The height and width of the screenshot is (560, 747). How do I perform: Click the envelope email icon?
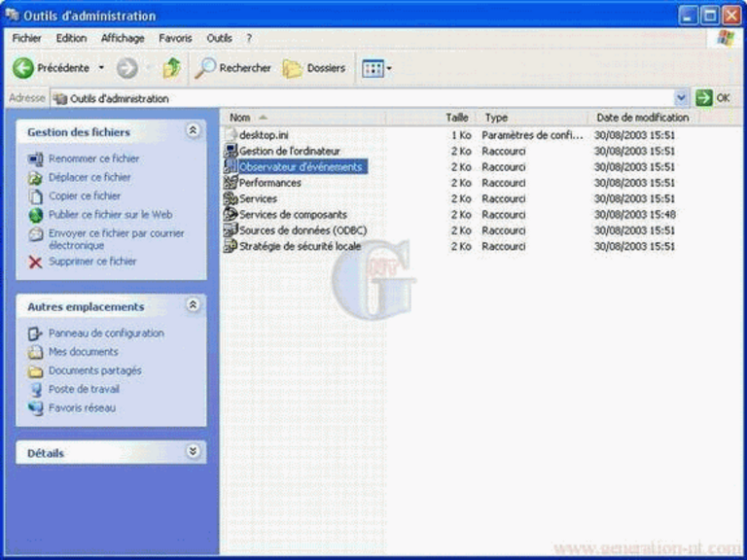(35, 234)
